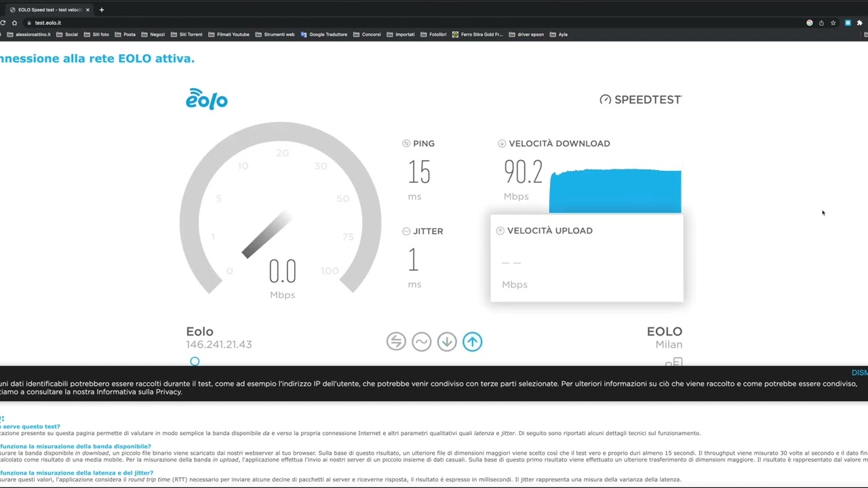Image resolution: width=868 pixels, height=488 pixels.
Task: Click the VELOCITÀ DOWNLOAD label
Action: [x=559, y=143]
